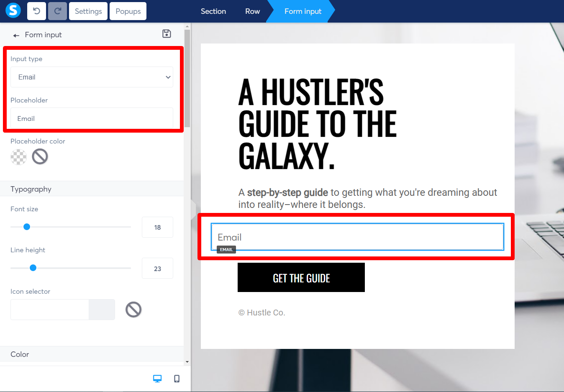Disable placeholder color with the no-color icon
This screenshot has height=392, width=564.
click(x=40, y=156)
